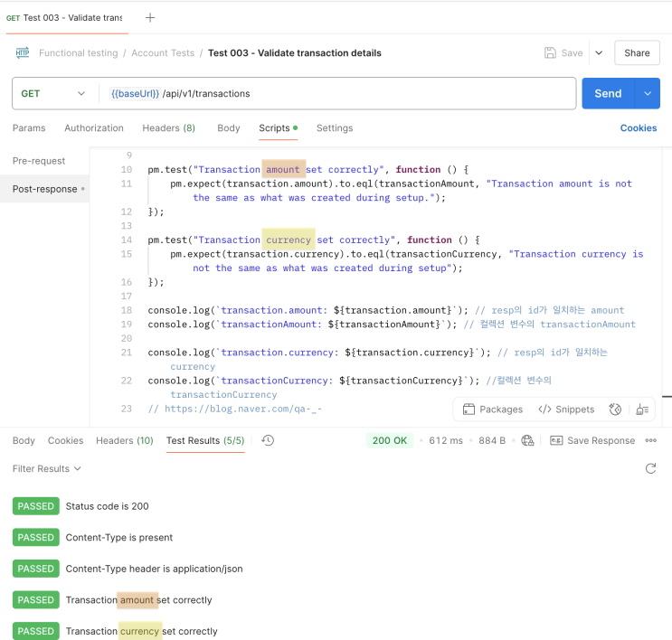
Task: Click 'Content-Type header is application/json' result
Action: point(154,569)
